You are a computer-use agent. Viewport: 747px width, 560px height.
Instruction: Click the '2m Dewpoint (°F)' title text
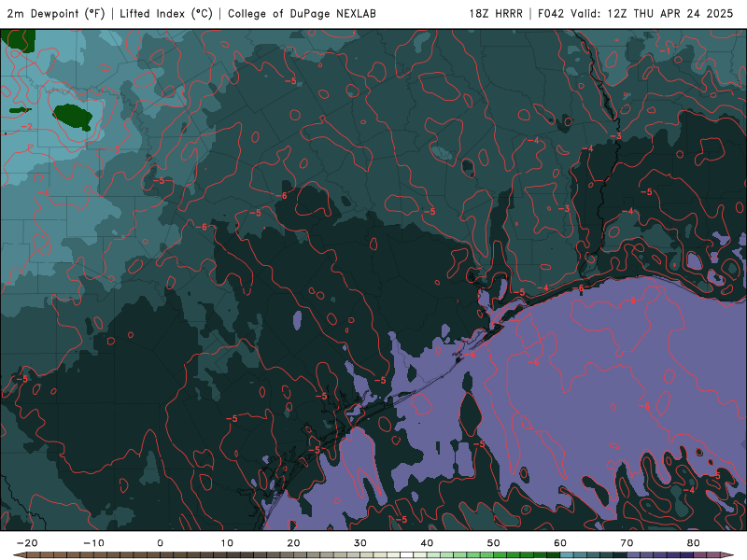56,14
